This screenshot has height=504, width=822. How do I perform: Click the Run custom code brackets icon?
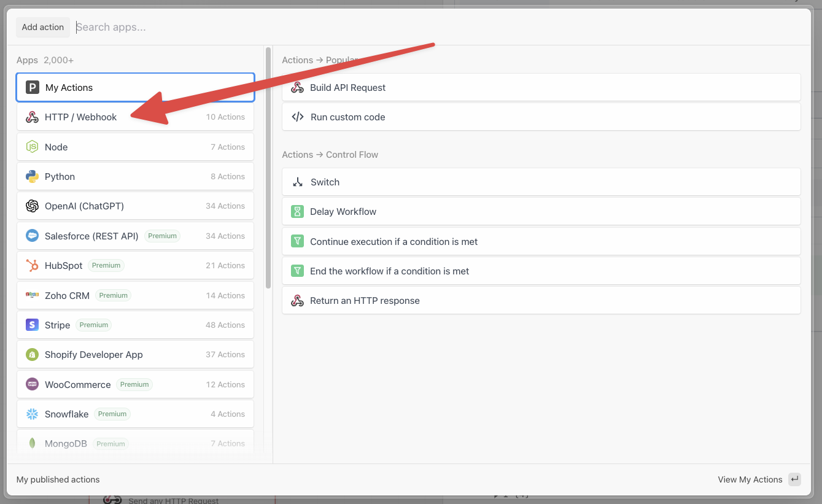(297, 117)
